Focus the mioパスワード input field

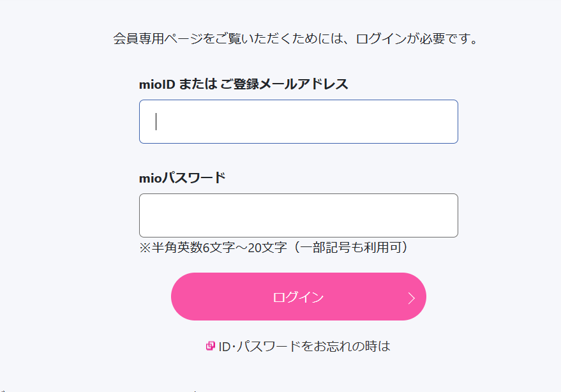coord(298,215)
